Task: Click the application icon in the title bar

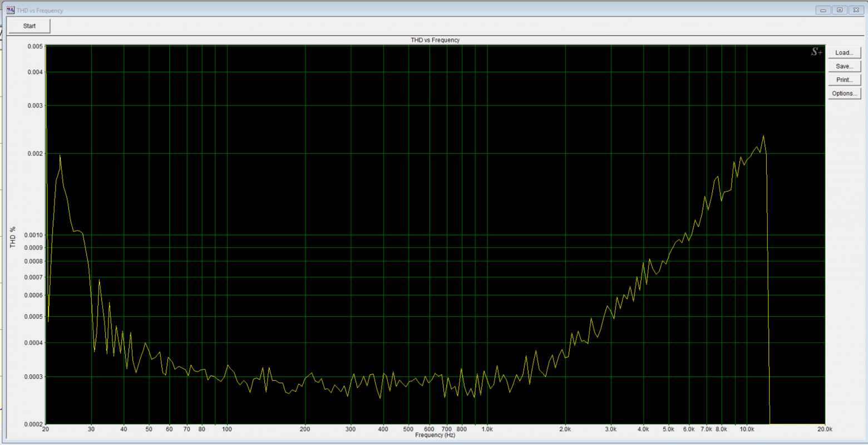Action: pyautogui.click(x=11, y=10)
